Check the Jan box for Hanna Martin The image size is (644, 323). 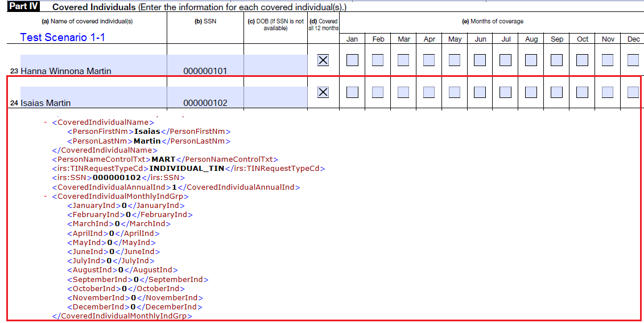(x=352, y=60)
